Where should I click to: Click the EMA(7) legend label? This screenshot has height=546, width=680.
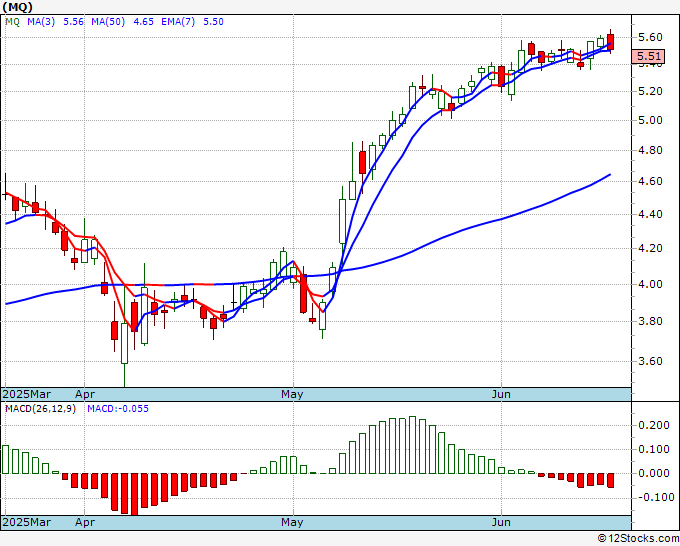(178, 22)
